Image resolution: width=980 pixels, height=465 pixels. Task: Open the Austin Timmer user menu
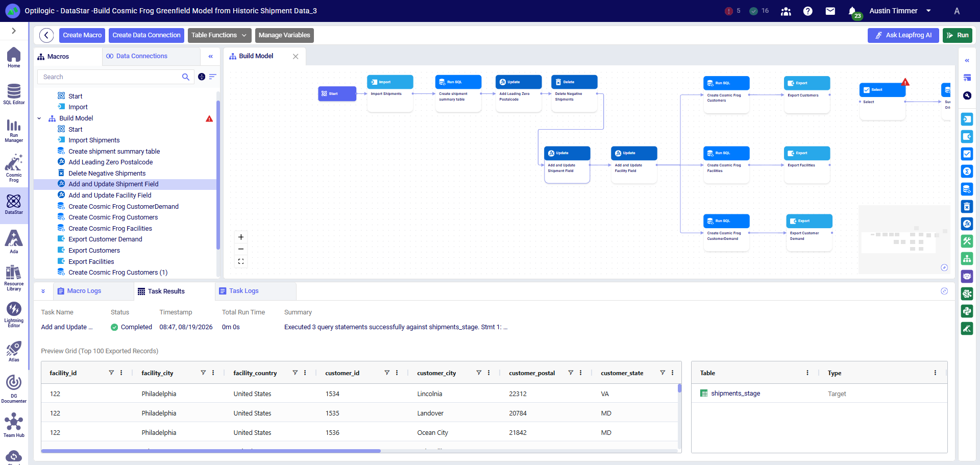[x=900, y=11]
